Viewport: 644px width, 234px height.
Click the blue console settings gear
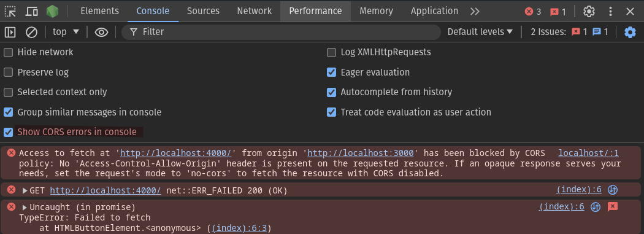pyautogui.click(x=630, y=32)
